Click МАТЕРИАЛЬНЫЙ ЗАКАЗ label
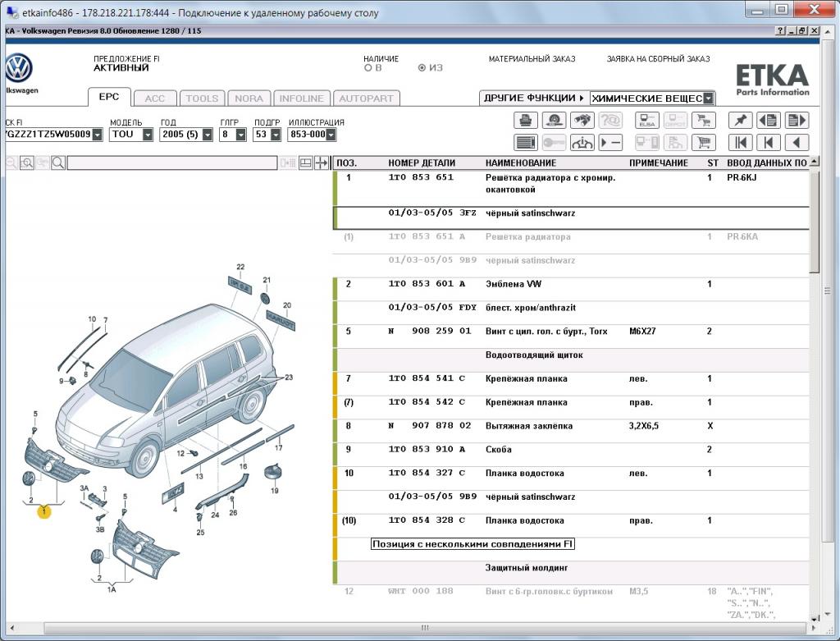Screen dimensions: 840x641 click(x=532, y=59)
